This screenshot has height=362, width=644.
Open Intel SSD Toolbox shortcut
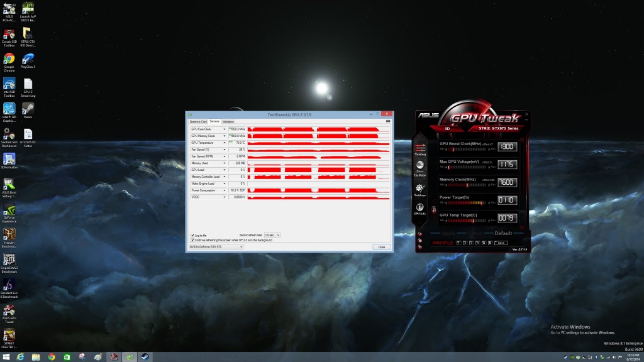(9, 88)
